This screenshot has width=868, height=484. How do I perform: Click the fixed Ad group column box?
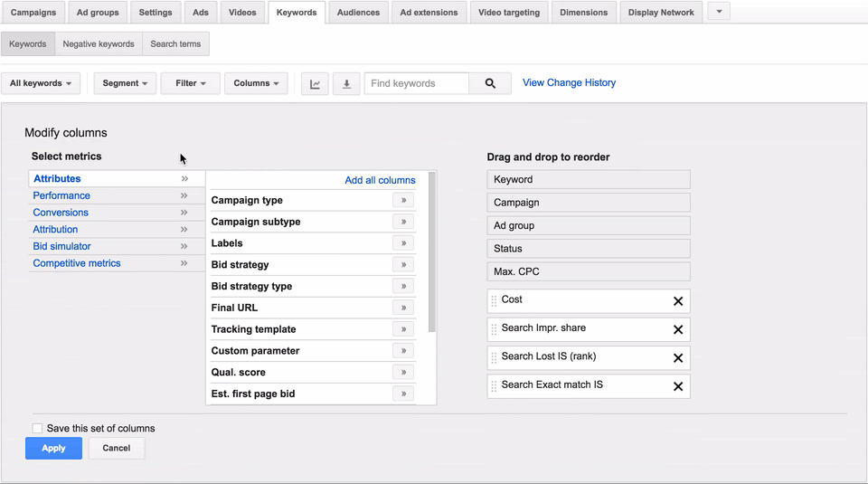pos(589,225)
